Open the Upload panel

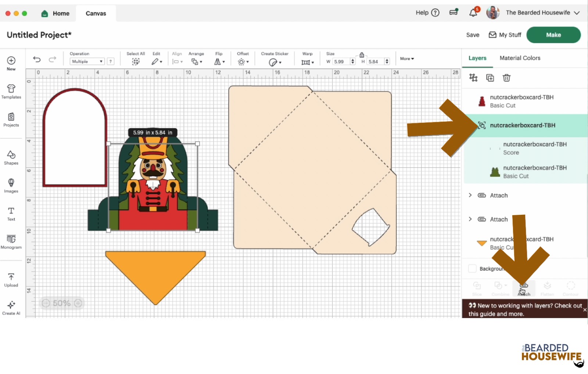pyautogui.click(x=11, y=280)
